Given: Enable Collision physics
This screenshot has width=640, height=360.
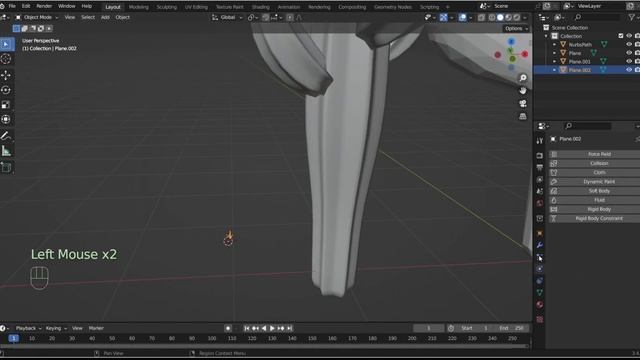Looking at the screenshot, I should point(595,163).
